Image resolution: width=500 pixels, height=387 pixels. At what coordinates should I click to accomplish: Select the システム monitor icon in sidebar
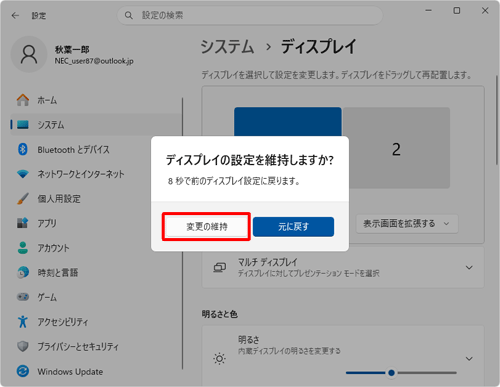[23, 125]
